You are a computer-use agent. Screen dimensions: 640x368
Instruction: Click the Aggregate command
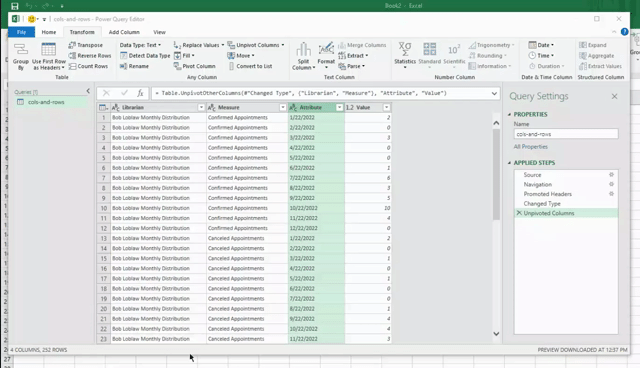pyautogui.click(x=596, y=55)
